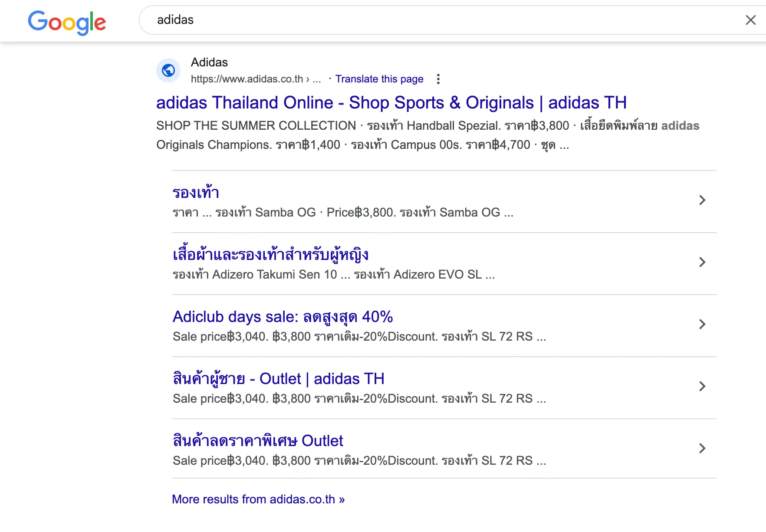
Task: Open สินค้าผู้ชาย - Outlet sitelink
Action: coord(278,379)
